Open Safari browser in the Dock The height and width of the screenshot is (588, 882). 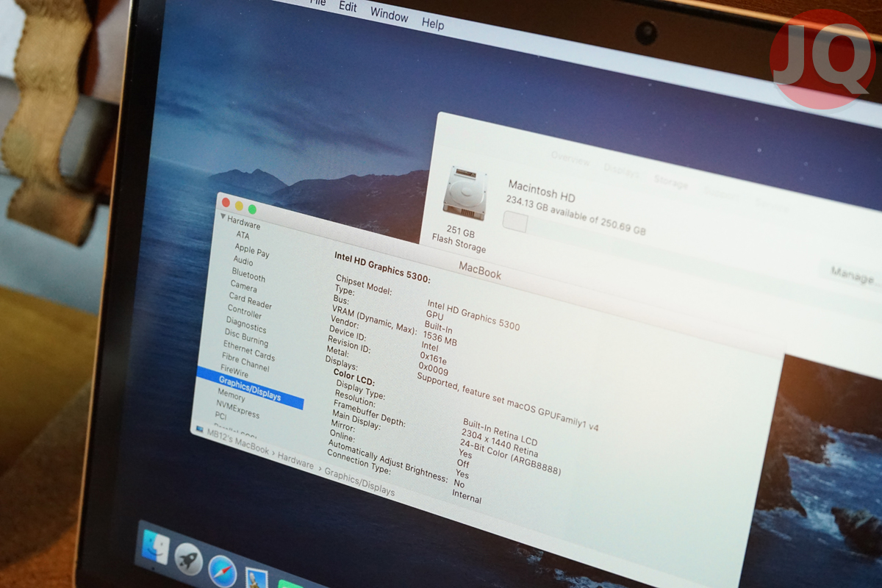coord(222,570)
